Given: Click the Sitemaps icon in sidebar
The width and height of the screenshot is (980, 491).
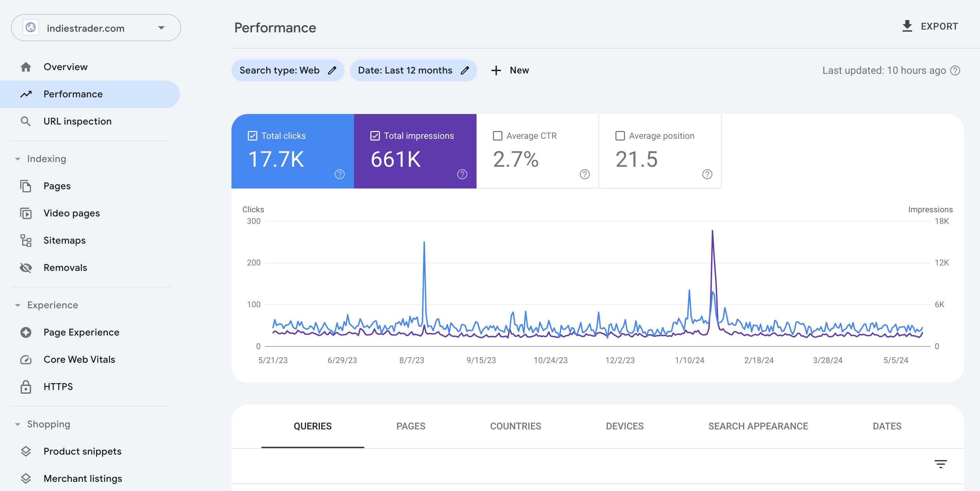Looking at the screenshot, I should point(26,240).
